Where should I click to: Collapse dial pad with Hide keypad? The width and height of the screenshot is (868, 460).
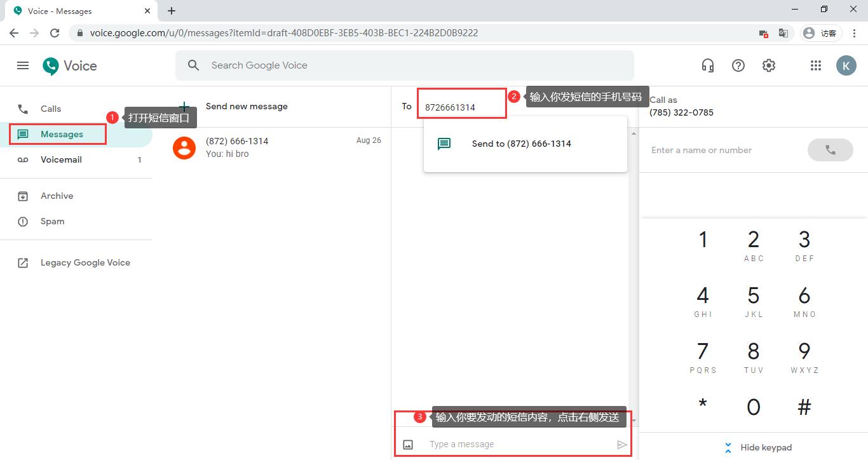(x=758, y=447)
